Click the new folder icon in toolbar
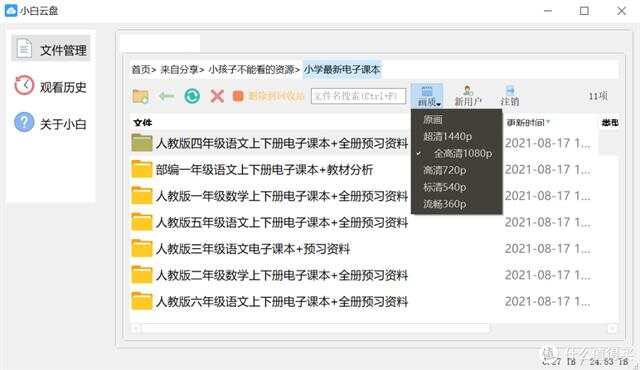Viewport: 640px width, 370px height. pyautogui.click(x=140, y=96)
